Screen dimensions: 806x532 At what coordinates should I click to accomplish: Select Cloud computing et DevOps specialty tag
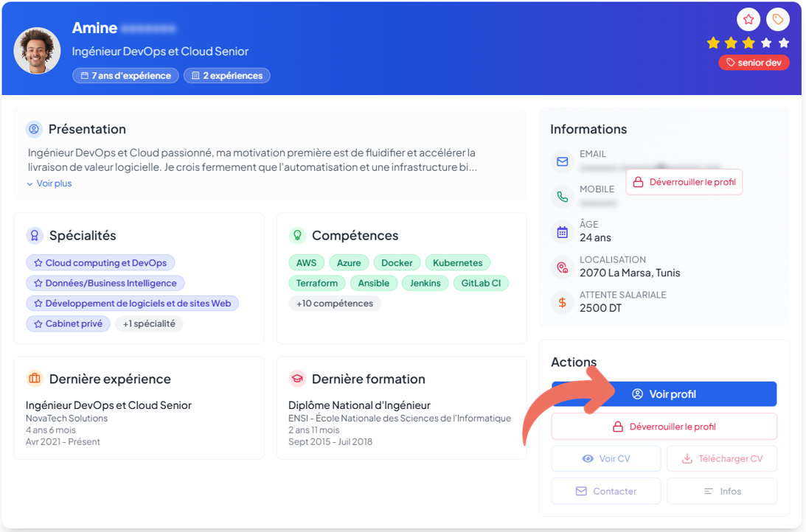[100, 263]
